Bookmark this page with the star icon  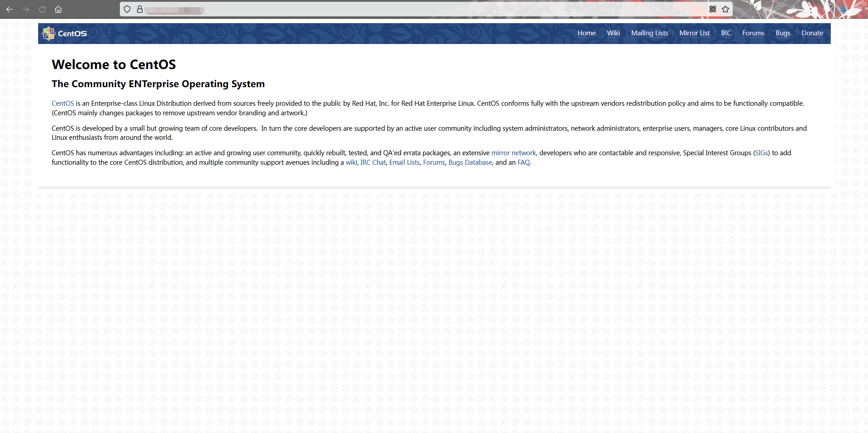(x=725, y=9)
